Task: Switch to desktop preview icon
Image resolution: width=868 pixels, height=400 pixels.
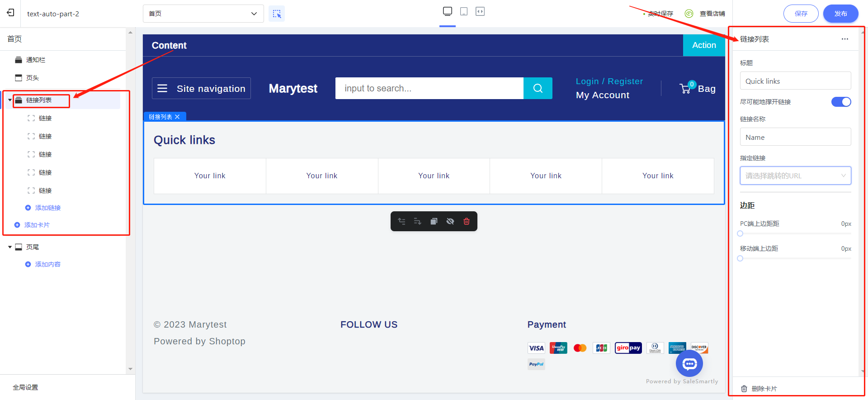Action: pos(448,11)
